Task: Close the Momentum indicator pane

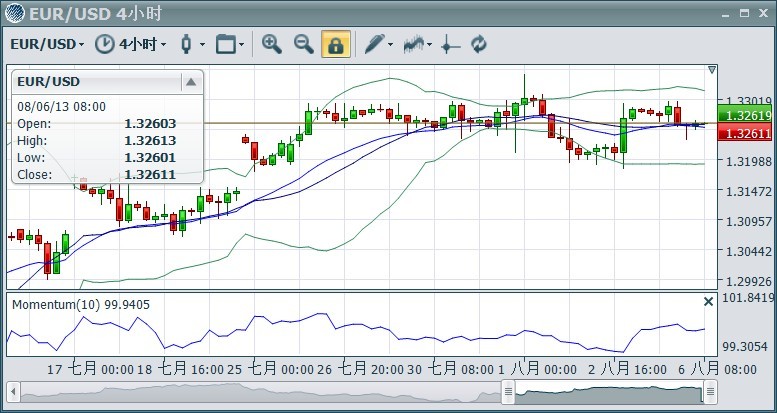Action: coord(709,301)
